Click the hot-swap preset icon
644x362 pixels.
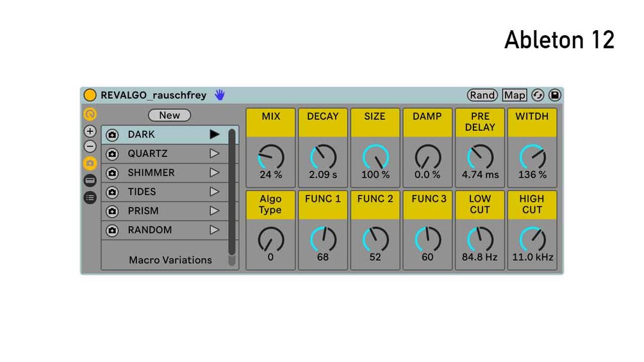tap(538, 95)
